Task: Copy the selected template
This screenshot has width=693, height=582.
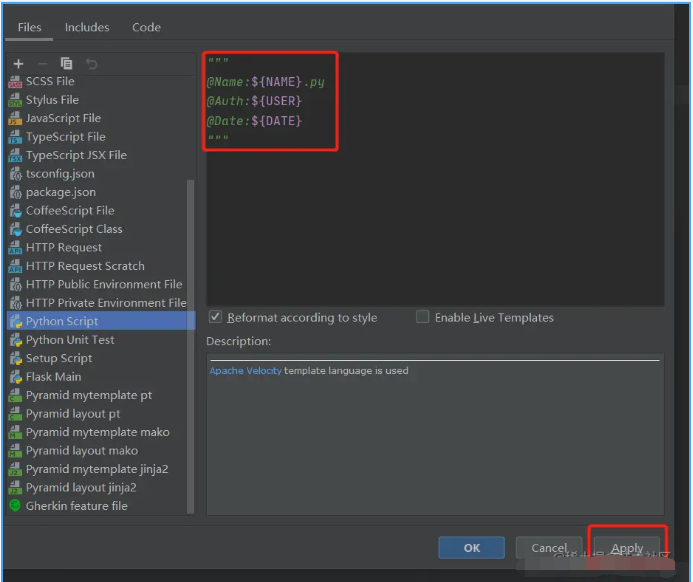Action: 66,64
